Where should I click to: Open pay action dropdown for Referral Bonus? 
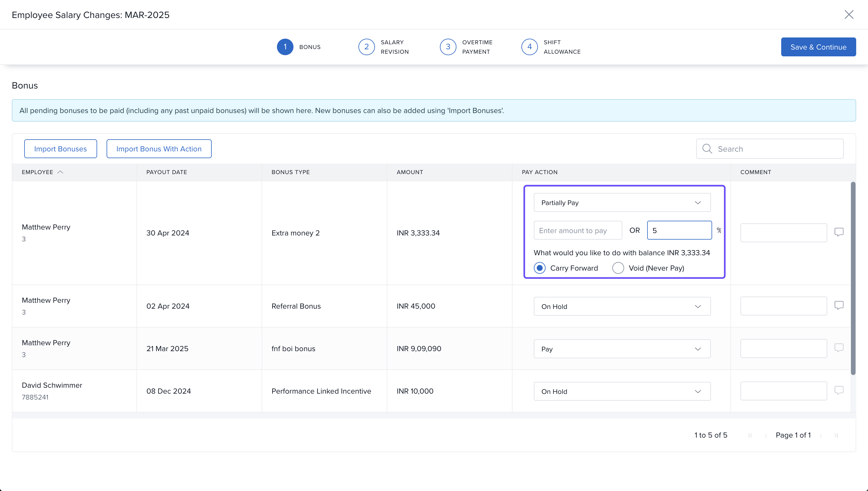point(622,306)
